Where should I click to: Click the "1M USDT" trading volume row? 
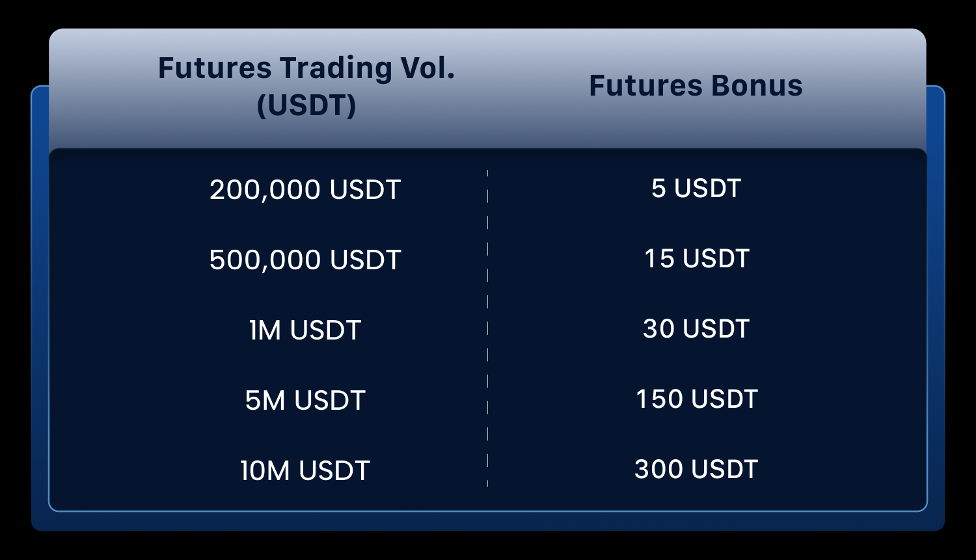pyautogui.click(x=305, y=330)
